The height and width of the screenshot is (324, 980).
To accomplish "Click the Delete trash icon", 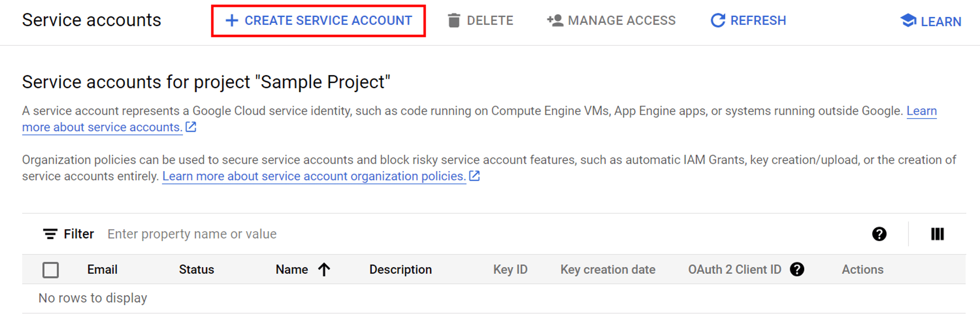I will [x=454, y=21].
